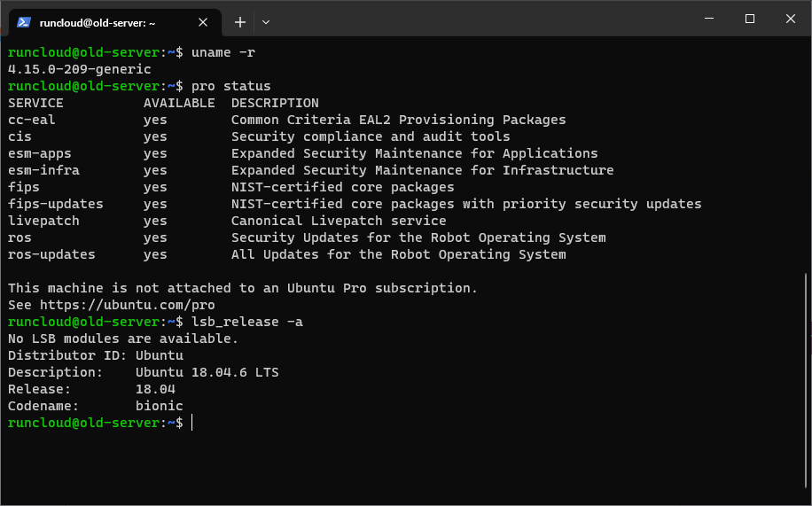
Task: Click the esm-infra service name
Action: pyautogui.click(x=43, y=170)
